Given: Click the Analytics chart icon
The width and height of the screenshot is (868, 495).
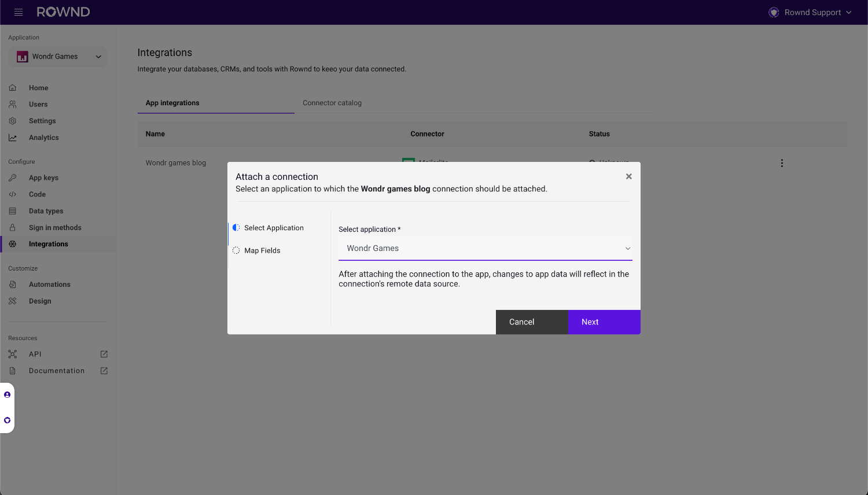Looking at the screenshot, I should pyautogui.click(x=13, y=138).
